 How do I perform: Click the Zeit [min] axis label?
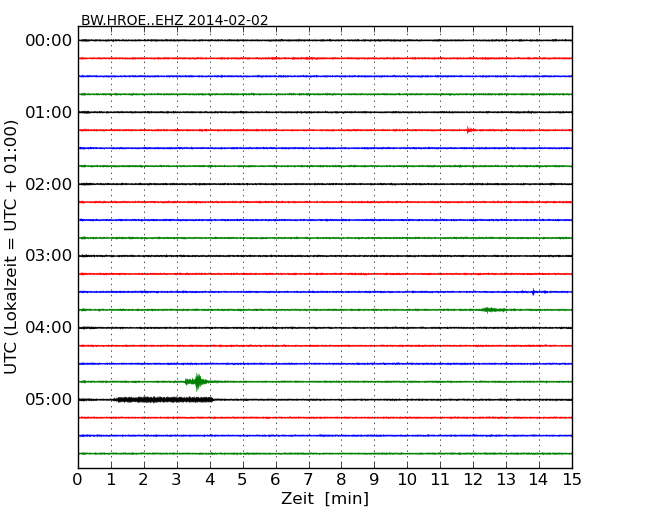tap(325, 498)
